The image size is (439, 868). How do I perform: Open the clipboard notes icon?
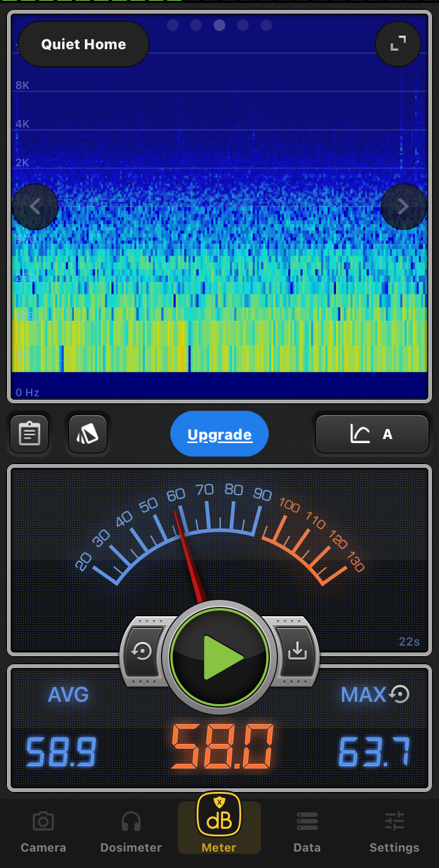click(29, 434)
